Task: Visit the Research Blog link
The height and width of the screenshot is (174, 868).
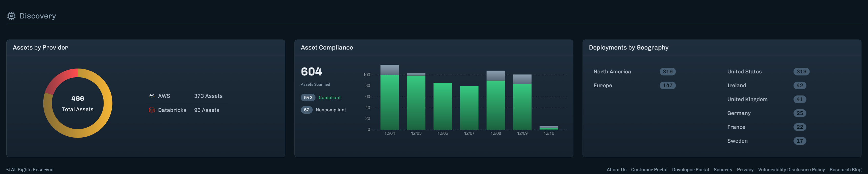Action: coord(845,170)
